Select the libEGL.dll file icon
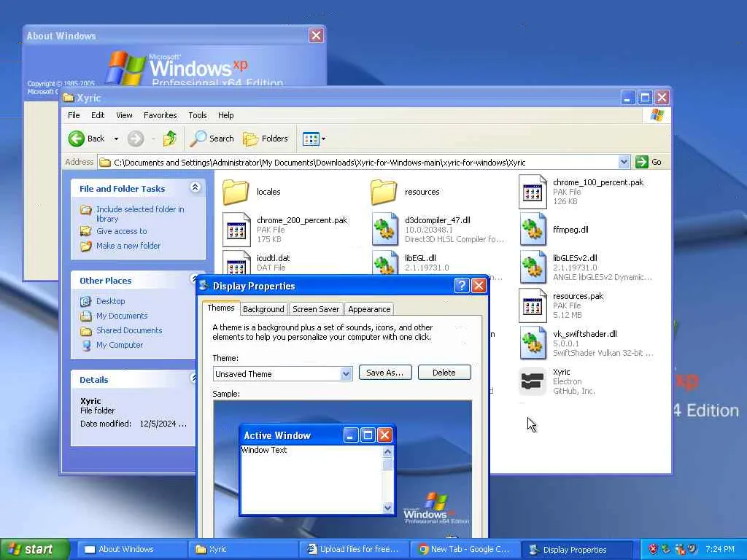 pyautogui.click(x=385, y=262)
